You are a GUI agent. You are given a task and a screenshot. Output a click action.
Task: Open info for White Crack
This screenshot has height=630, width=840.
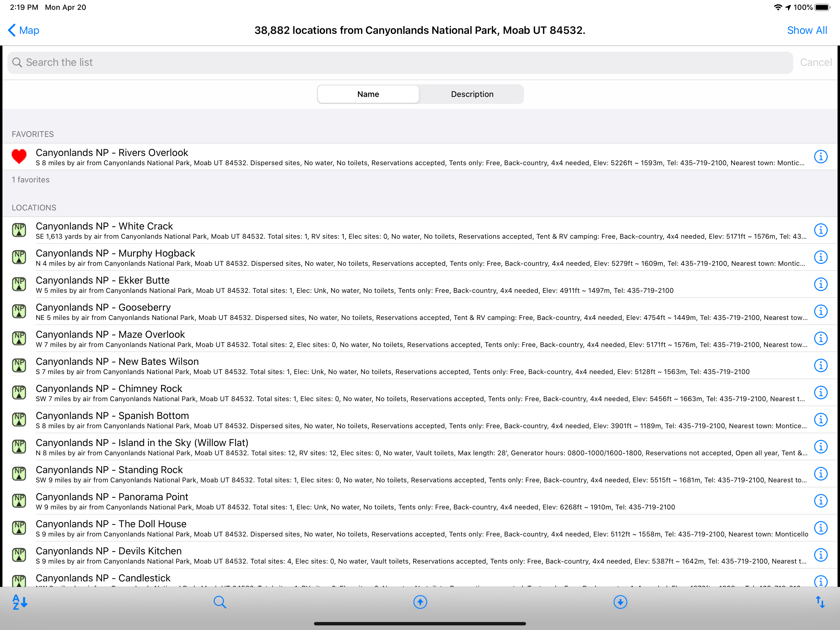point(821,230)
